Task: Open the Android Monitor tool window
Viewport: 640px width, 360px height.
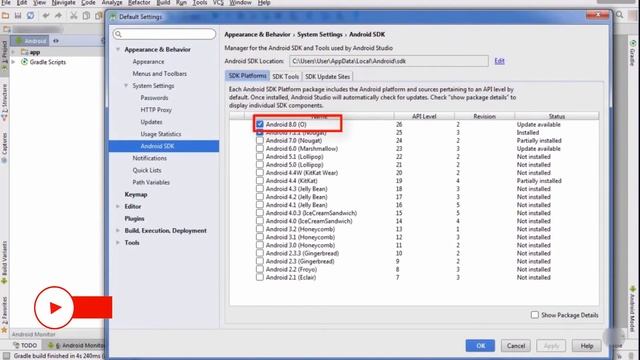Action: (76, 345)
